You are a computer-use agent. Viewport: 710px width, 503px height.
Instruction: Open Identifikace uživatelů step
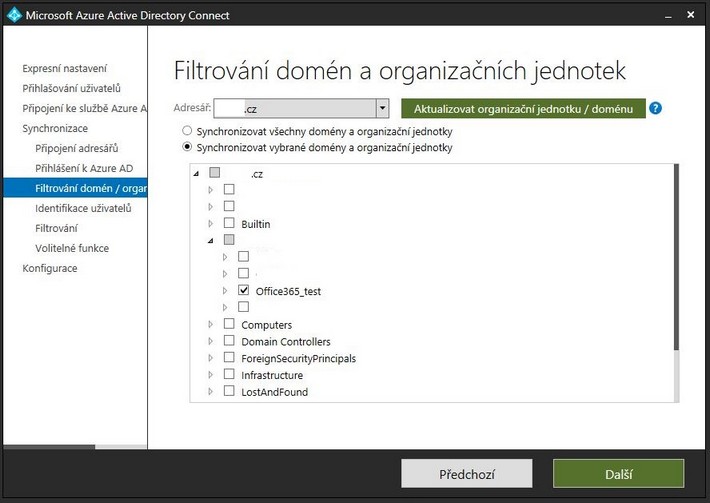click(83, 208)
